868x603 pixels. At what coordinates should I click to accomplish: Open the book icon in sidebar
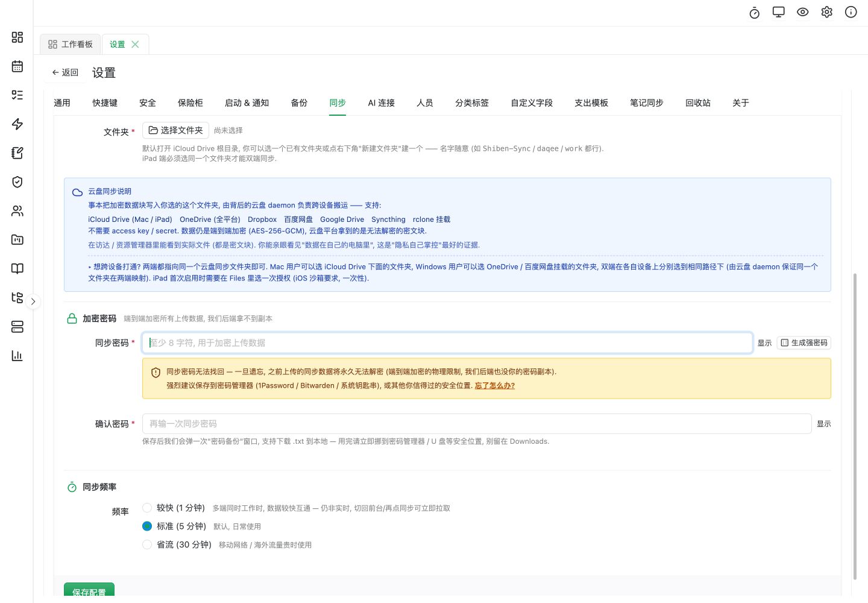tap(17, 269)
